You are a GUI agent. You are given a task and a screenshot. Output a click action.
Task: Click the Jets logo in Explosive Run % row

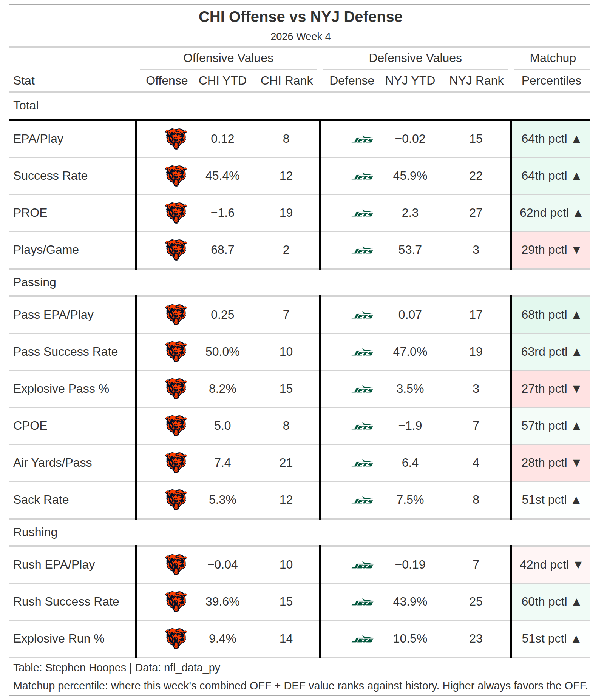(363, 639)
